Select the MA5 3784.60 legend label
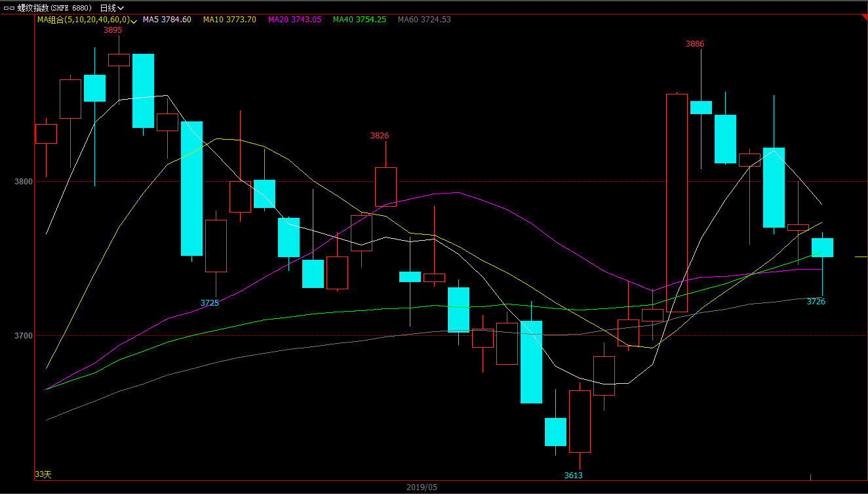Image resolution: width=868 pixels, height=494 pixels. [x=167, y=20]
